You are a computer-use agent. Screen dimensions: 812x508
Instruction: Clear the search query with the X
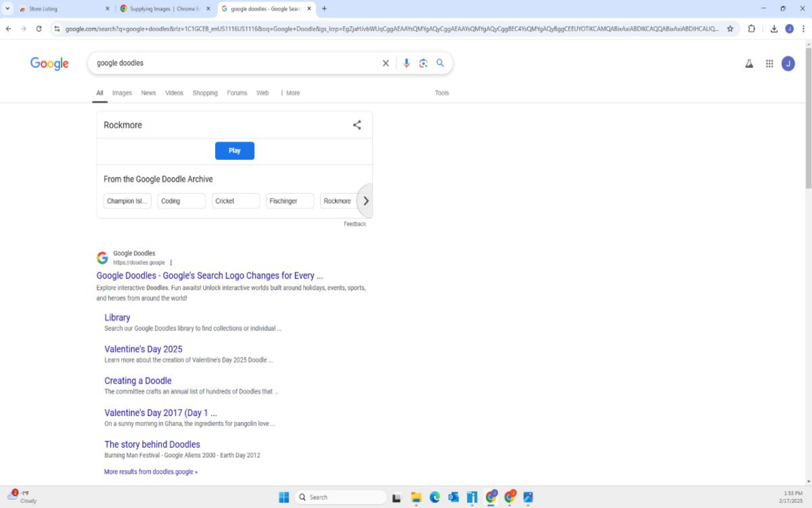tap(385, 63)
